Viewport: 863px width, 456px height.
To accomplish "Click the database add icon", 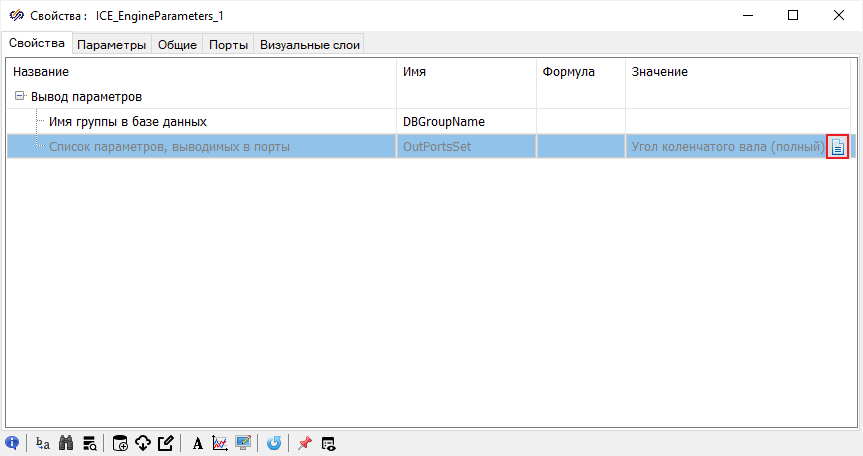I will tap(120, 443).
